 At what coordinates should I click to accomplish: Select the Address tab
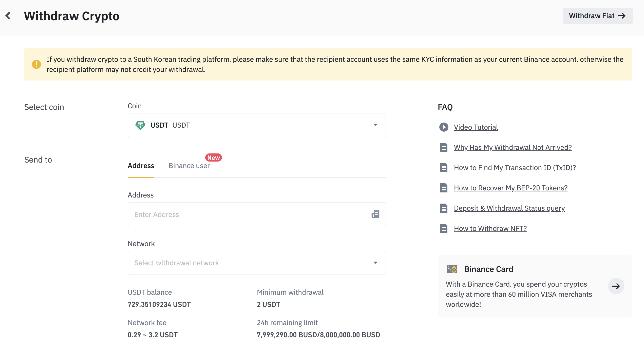[141, 166]
